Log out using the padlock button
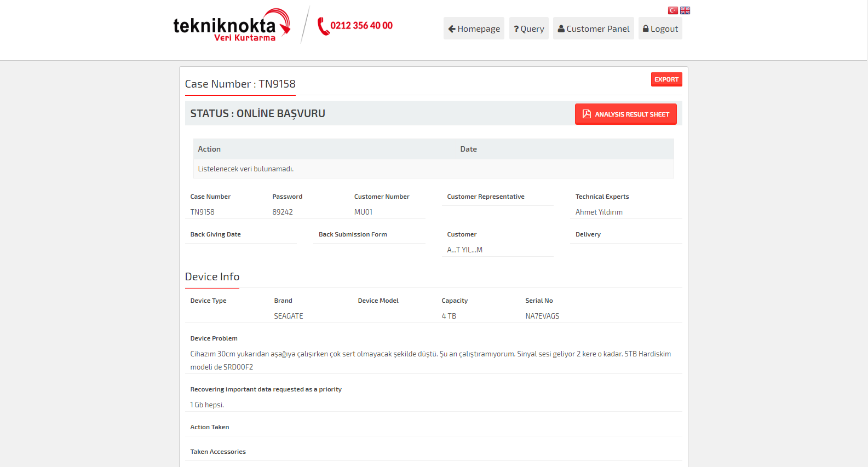This screenshot has width=868, height=467. coord(660,28)
